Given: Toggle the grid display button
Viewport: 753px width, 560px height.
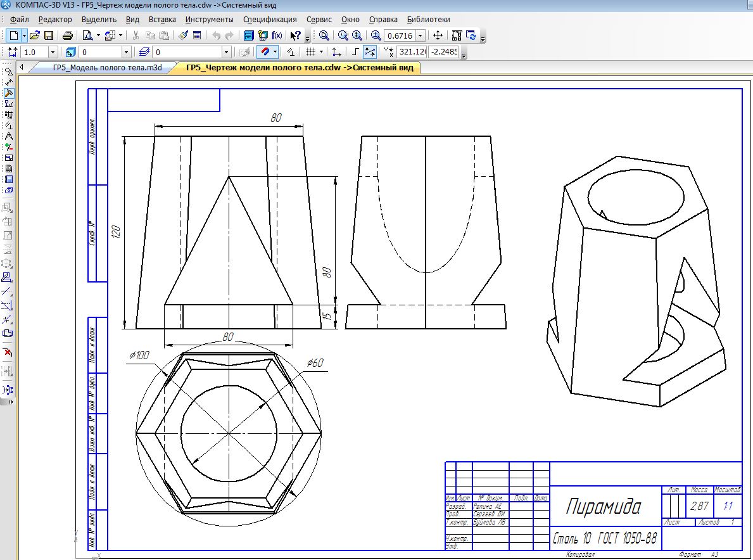Looking at the screenshot, I should (x=311, y=52).
